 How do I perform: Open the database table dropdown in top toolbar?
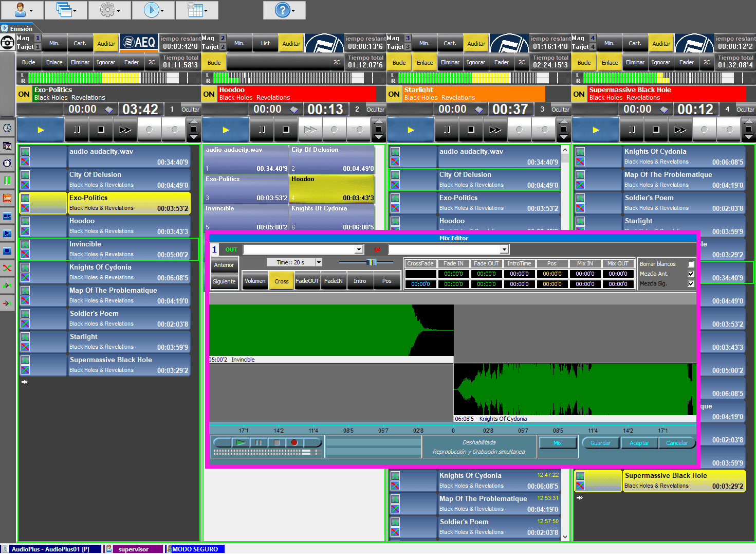click(197, 10)
